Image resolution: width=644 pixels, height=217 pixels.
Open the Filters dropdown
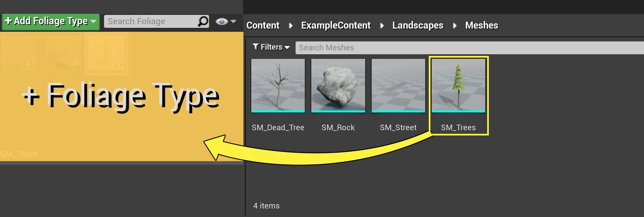click(x=271, y=47)
